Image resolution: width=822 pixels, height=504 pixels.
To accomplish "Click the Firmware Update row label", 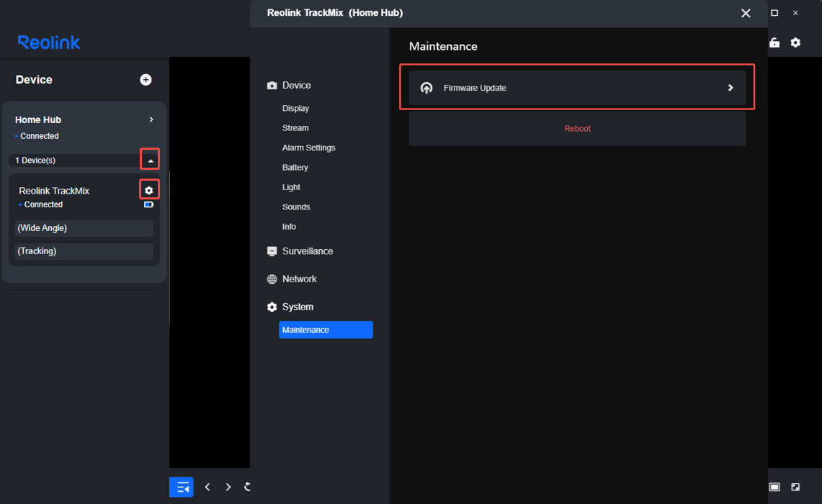I will (x=475, y=88).
